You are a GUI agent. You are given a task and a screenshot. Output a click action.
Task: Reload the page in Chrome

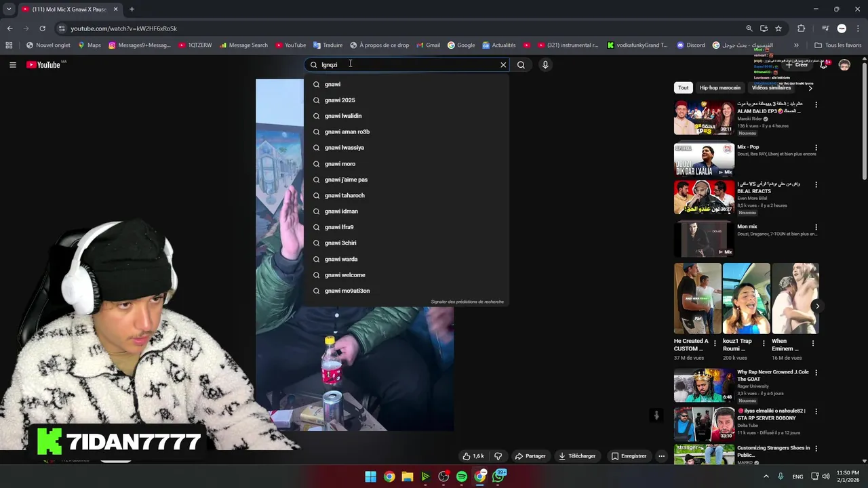pyautogui.click(x=42, y=28)
